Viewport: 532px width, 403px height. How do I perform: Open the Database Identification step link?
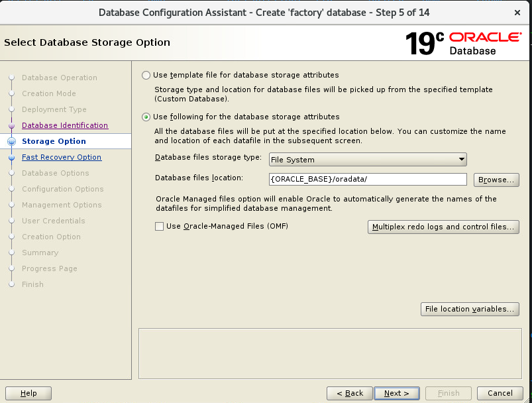click(65, 125)
